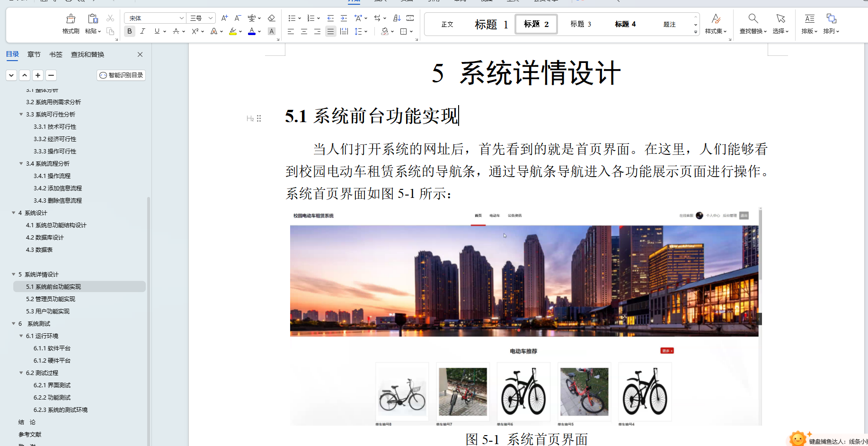Screen dimensions: 868x446
Task: Click the justify alignment icon
Action: click(330, 31)
